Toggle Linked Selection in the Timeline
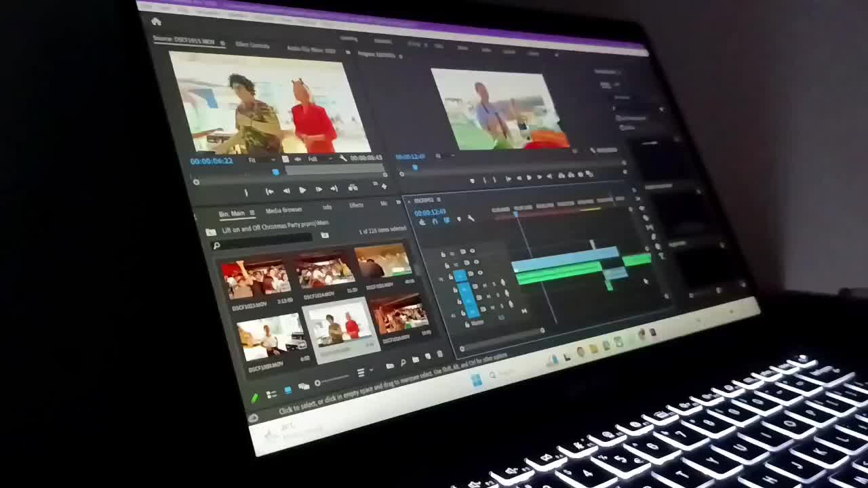Screen dimensions: 868x488 tap(446, 220)
